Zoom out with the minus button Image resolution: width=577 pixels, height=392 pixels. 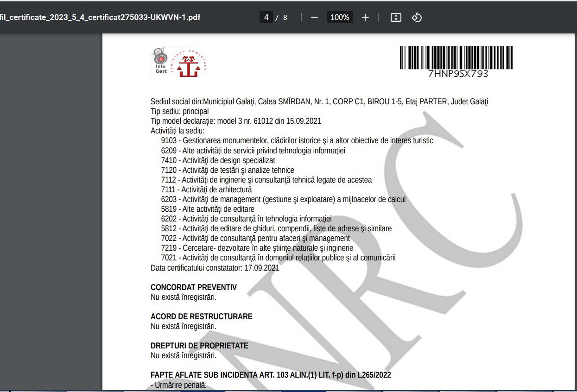point(315,18)
